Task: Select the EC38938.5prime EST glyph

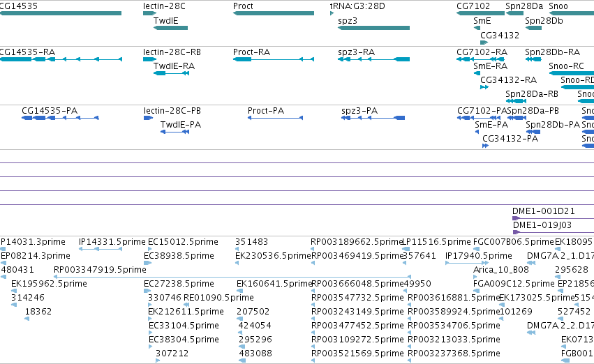Action: click(148, 263)
